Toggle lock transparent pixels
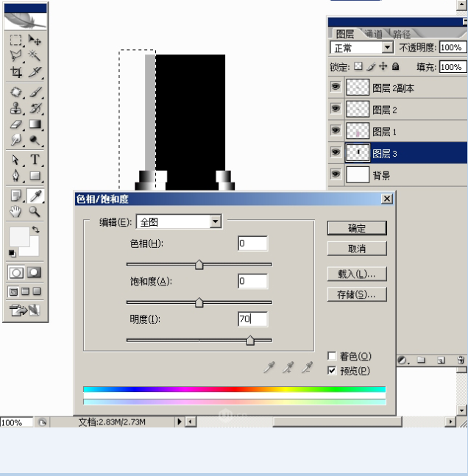The width and height of the screenshot is (468, 476). [x=358, y=66]
